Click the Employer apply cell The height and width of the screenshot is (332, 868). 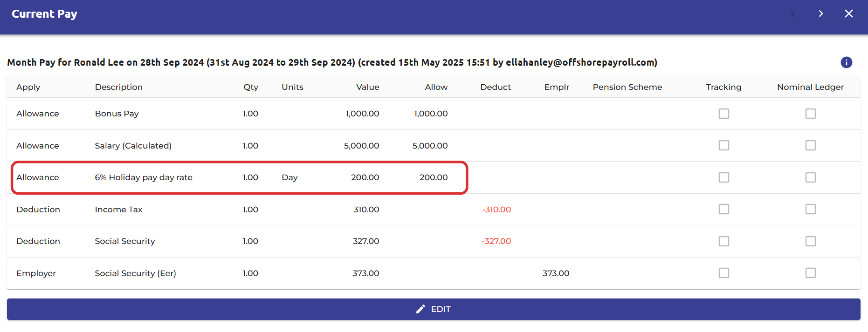click(x=36, y=273)
